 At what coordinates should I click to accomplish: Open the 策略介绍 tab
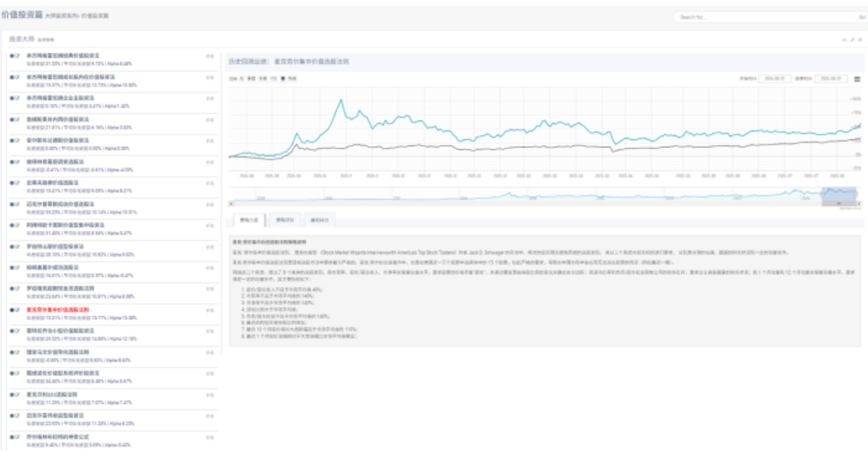(249, 220)
